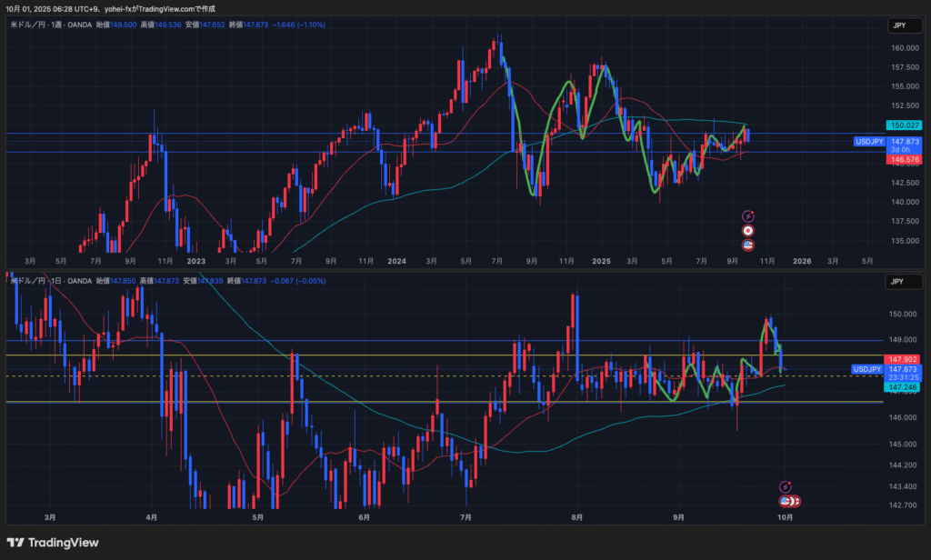Viewport: 931px width, 560px height.
Task: Click the 2026 label on weekly time axis
Action: point(801,261)
